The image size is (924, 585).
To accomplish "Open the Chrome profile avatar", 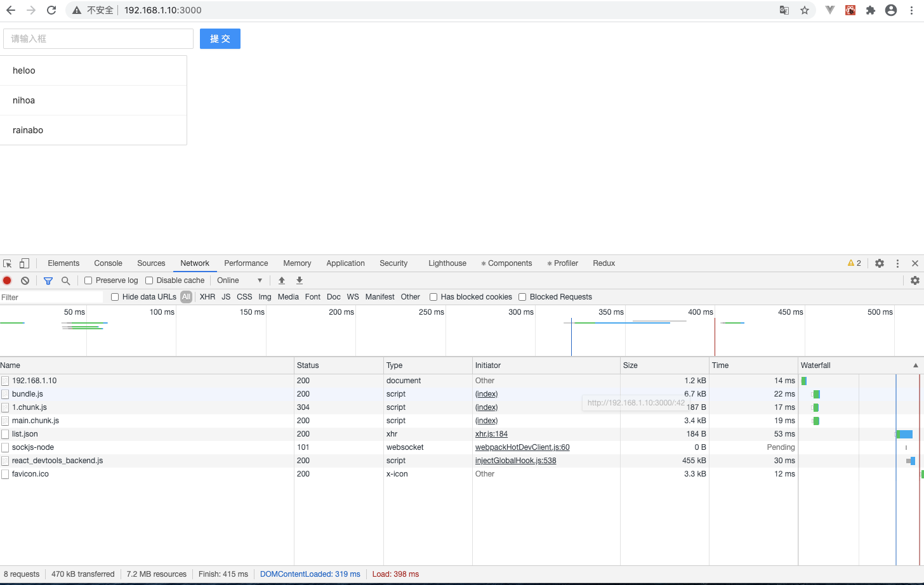I will [891, 10].
